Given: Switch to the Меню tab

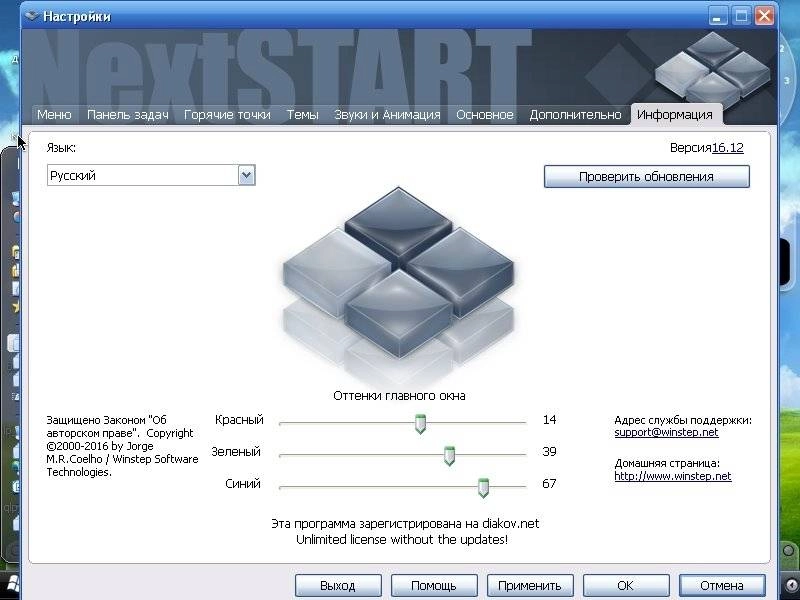Looking at the screenshot, I should tap(54, 114).
